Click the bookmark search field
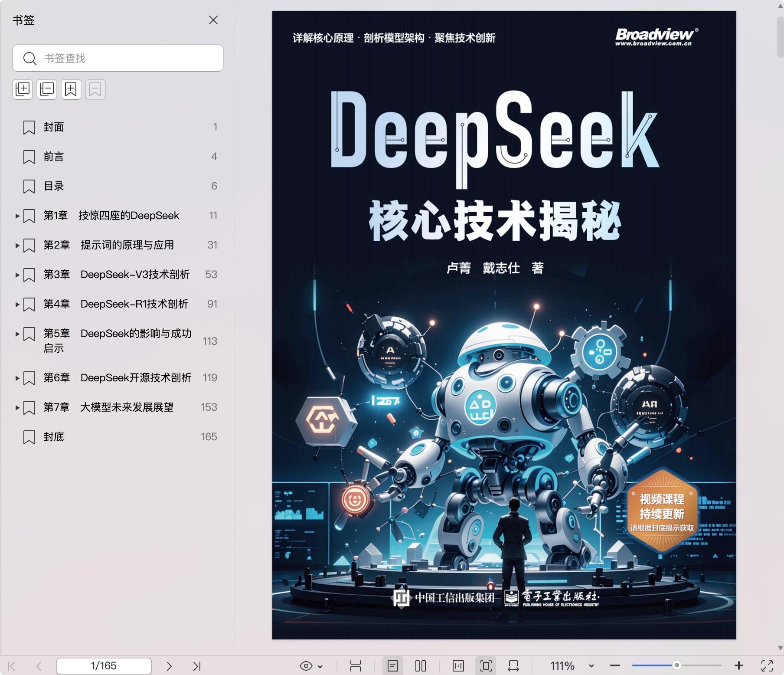Image resolution: width=784 pixels, height=675 pixels. pyautogui.click(x=118, y=58)
